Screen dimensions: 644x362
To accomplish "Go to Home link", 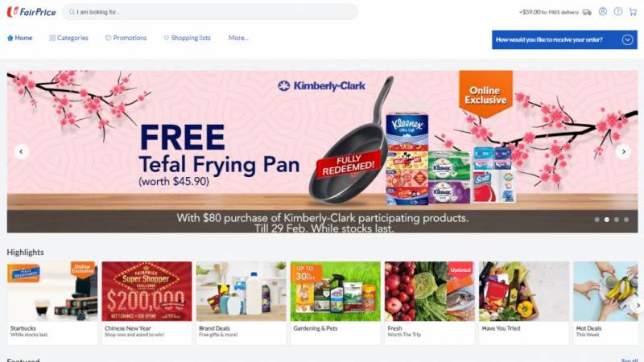I will (19, 38).
